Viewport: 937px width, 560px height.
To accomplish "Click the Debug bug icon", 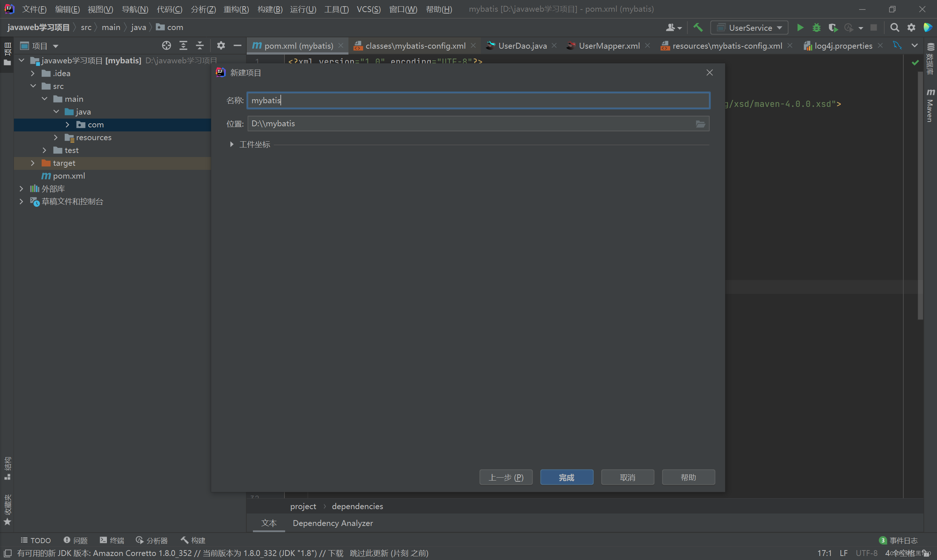I will point(816,27).
